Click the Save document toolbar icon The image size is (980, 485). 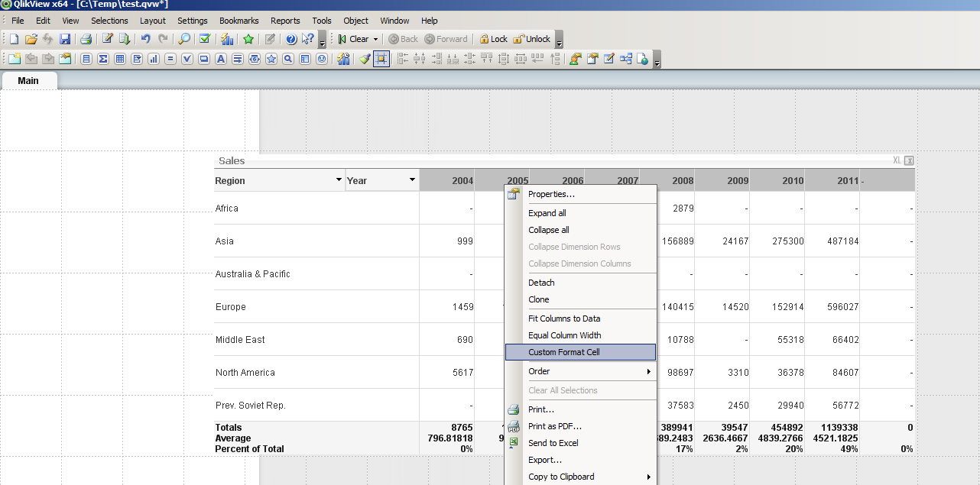[65, 39]
